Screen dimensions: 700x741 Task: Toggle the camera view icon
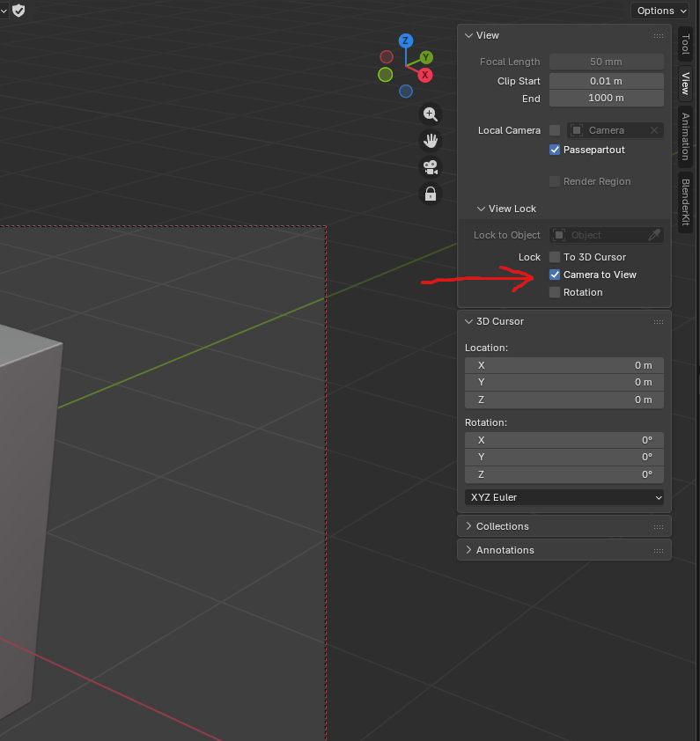point(431,167)
